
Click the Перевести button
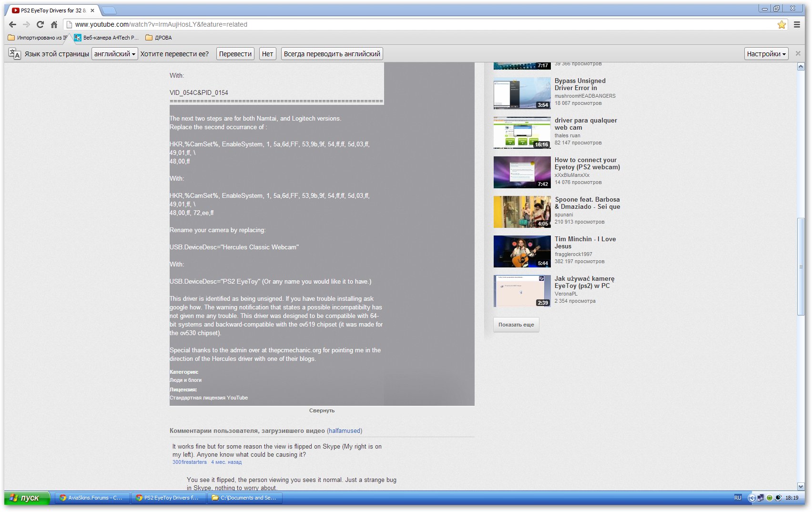[x=235, y=54]
